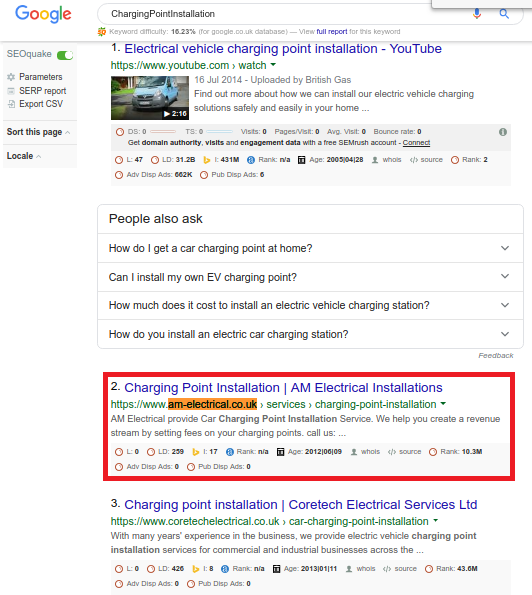Click the LD: 31.2B icon for YouTube

click(x=155, y=160)
